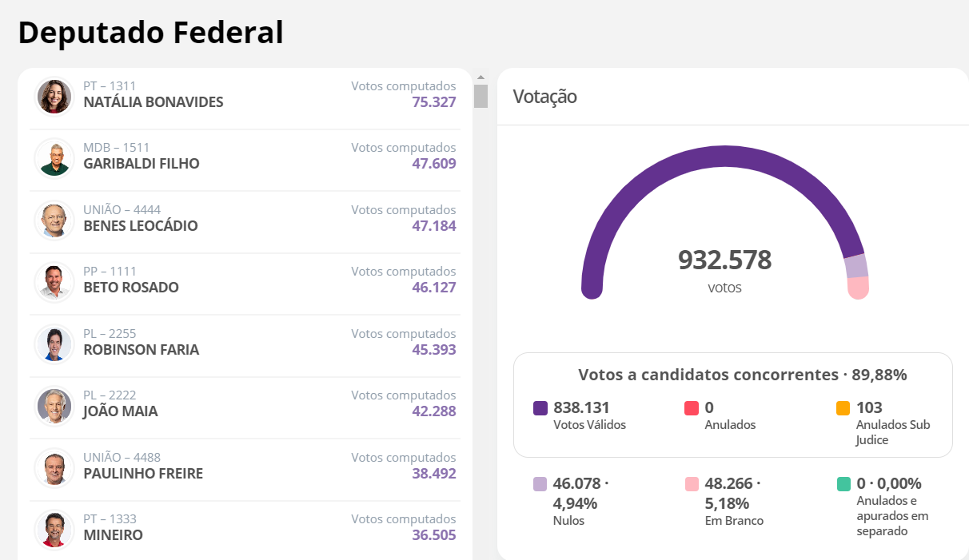
Task: Click the red Anulados legend swatch
Action: pos(692,408)
